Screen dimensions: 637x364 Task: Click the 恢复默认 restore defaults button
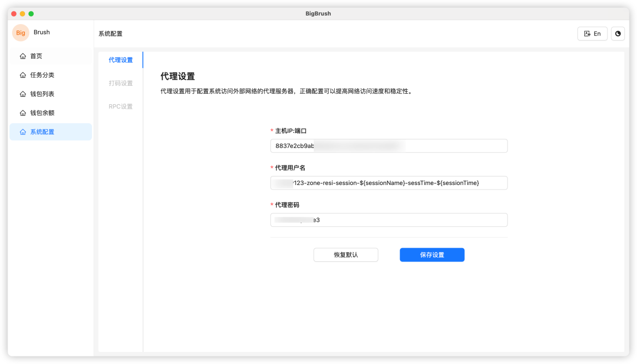point(346,255)
